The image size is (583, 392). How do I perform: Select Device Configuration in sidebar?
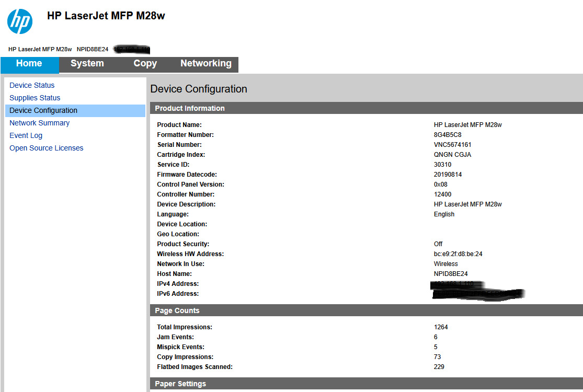click(75, 111)
